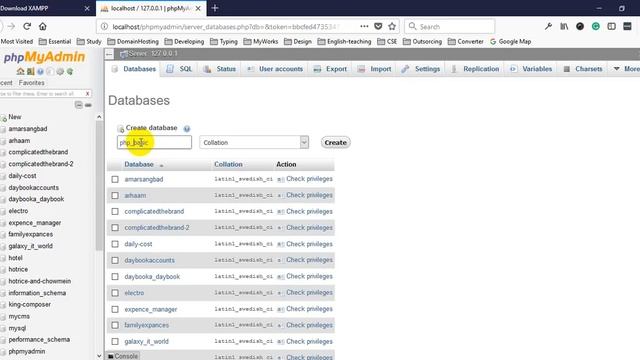Click browser forward arrow
The height and width of the screenshot is (360, 640).
click(x=11, y=27)
